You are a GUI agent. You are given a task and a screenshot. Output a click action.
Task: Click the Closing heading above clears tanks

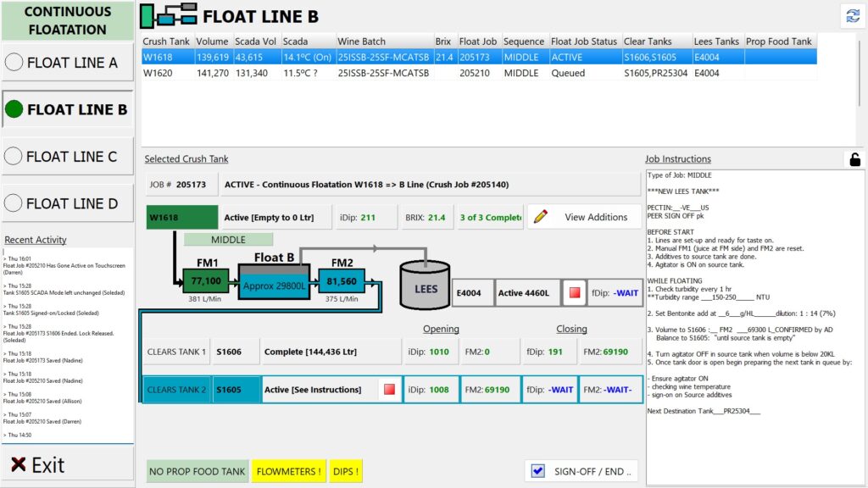point(571,329)
